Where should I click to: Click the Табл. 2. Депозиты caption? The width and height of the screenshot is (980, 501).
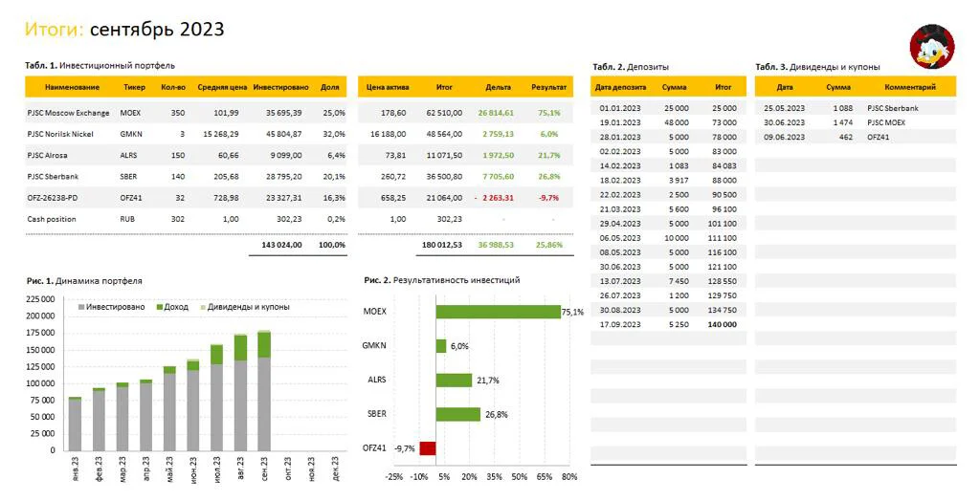pyautogui.click(x=631, y=67)
